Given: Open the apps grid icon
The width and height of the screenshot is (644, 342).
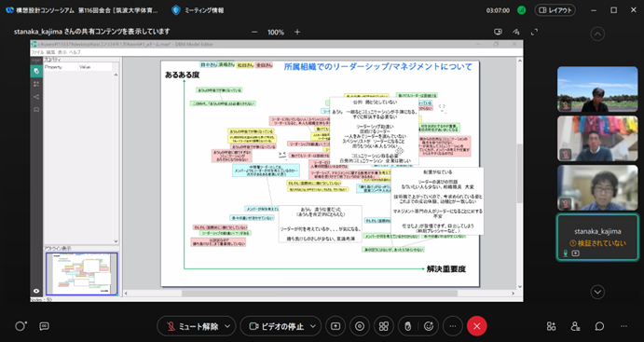Looking at the screenshot, I should (384, 326).
